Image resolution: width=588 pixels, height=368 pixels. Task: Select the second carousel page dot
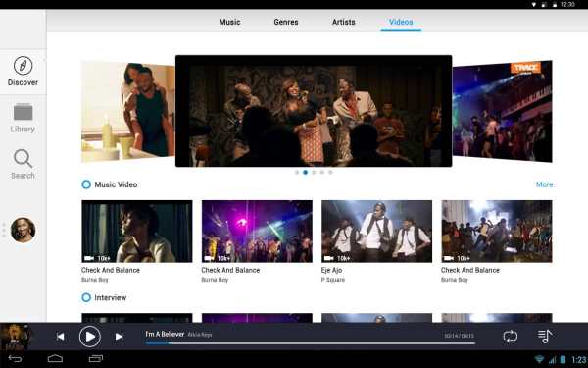(x=305, y=173)
